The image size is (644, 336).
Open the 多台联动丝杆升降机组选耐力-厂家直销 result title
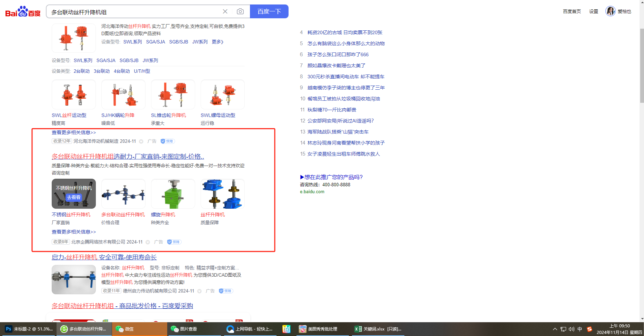pyautogui.click(x=128, y=156)
